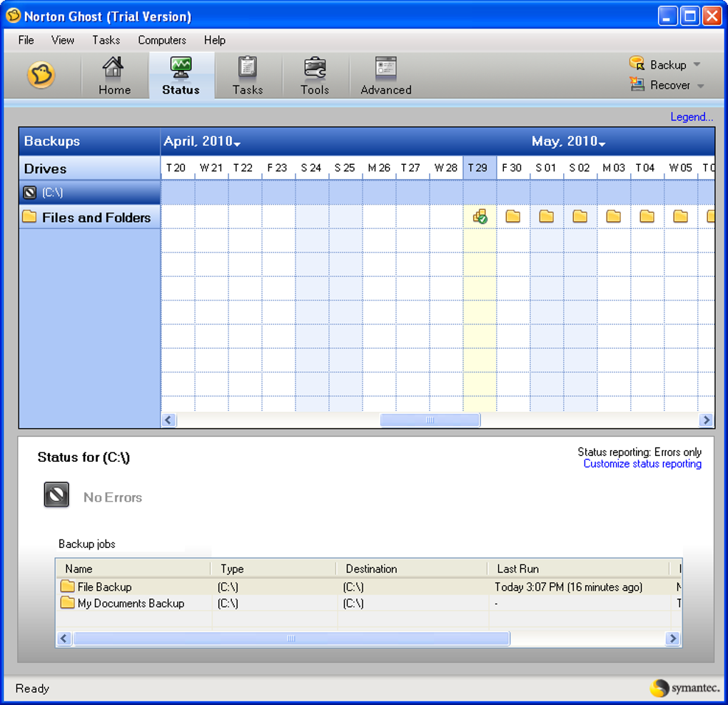Click the Type column header
The image size is (728, 705).
click(273, 569)
